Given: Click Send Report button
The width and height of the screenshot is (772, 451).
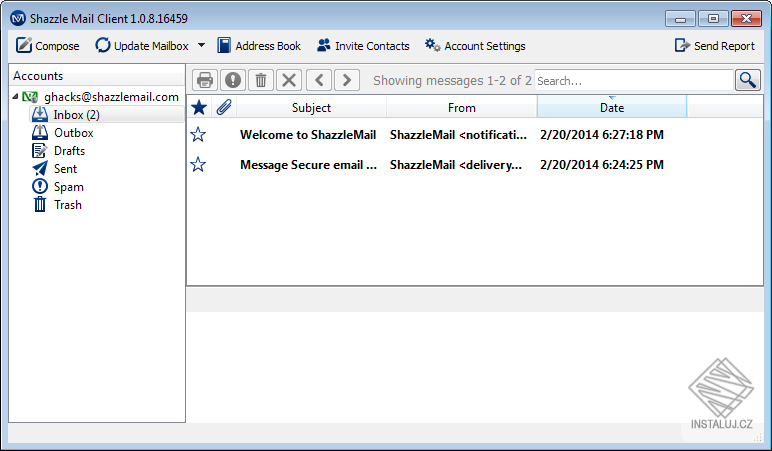Looking at the screenshot, I should (714, 46).
